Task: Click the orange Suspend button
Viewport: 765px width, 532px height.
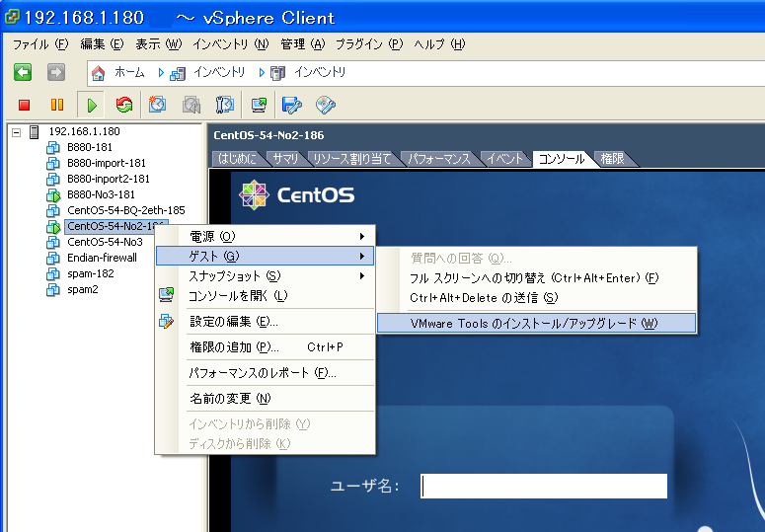Action: click(x=57, y=105)
